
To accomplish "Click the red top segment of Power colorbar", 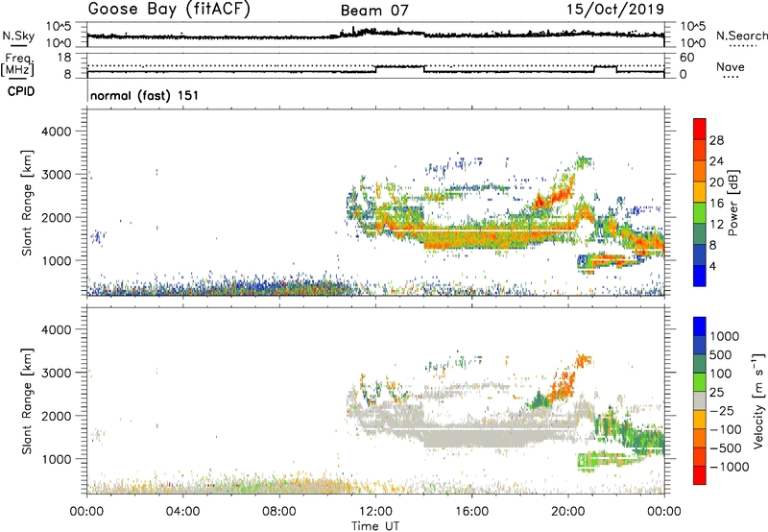I will 700,129.
